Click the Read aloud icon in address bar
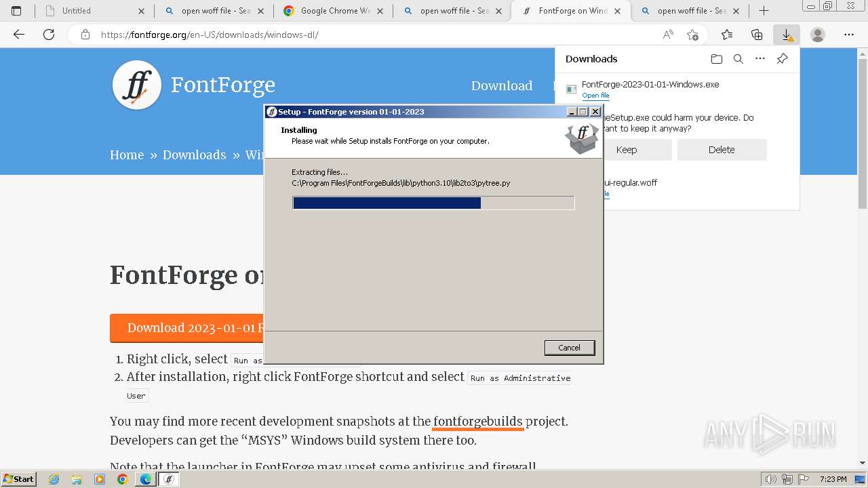 668,35
